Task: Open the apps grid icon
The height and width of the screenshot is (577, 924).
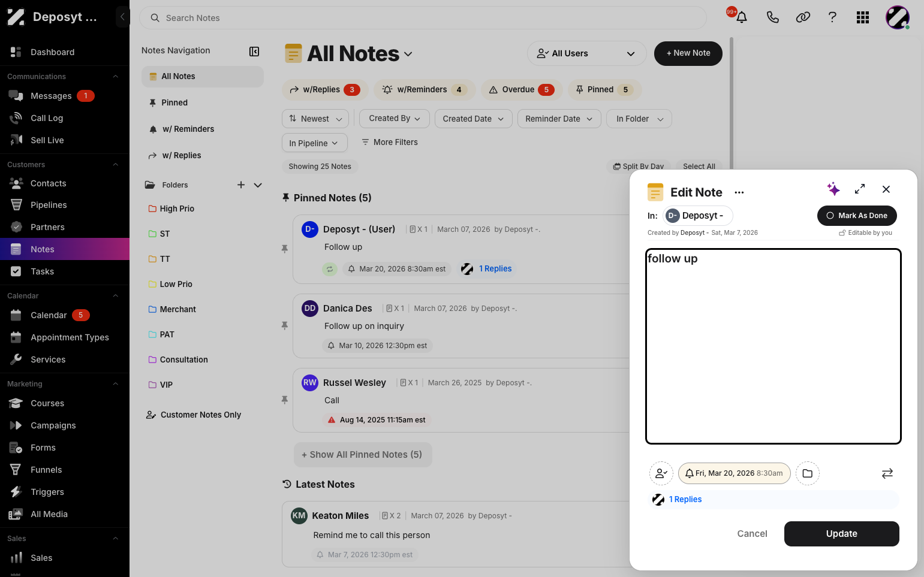Action: click(x=863, y=17)
